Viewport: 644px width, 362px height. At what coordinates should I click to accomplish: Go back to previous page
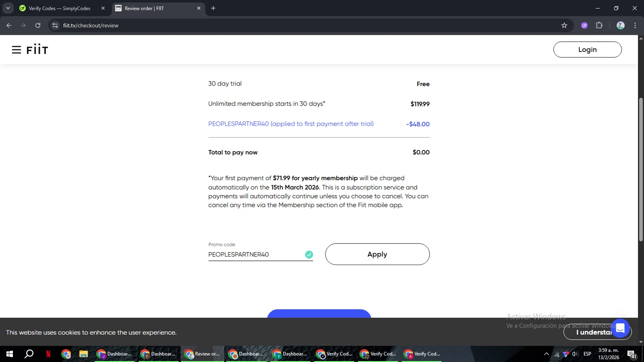pos(9,25)
